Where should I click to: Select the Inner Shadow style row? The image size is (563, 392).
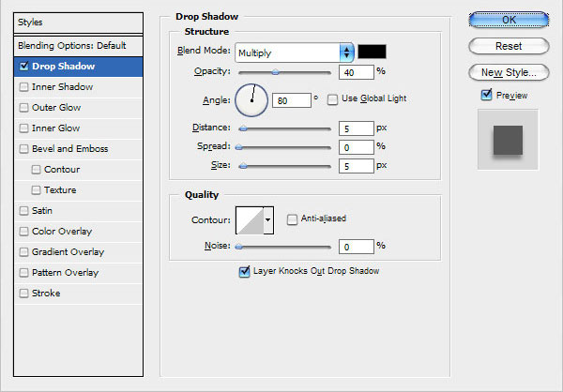[x=78, y=87]
